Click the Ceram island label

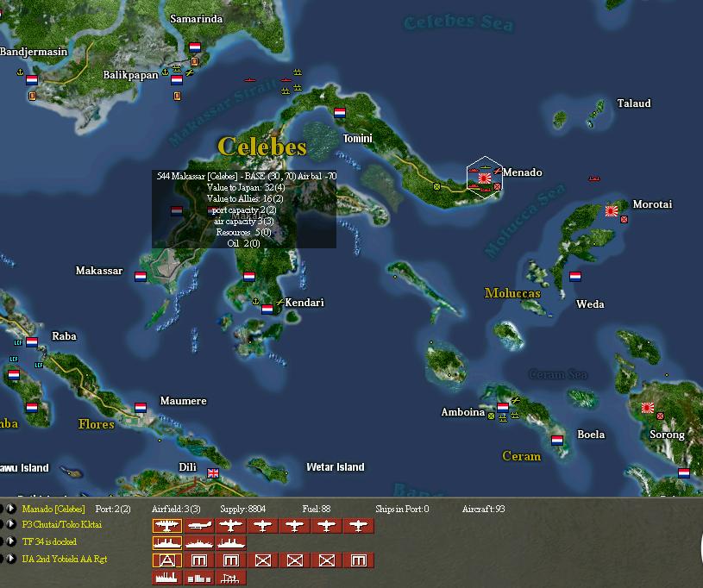click(x=521, y=456)
